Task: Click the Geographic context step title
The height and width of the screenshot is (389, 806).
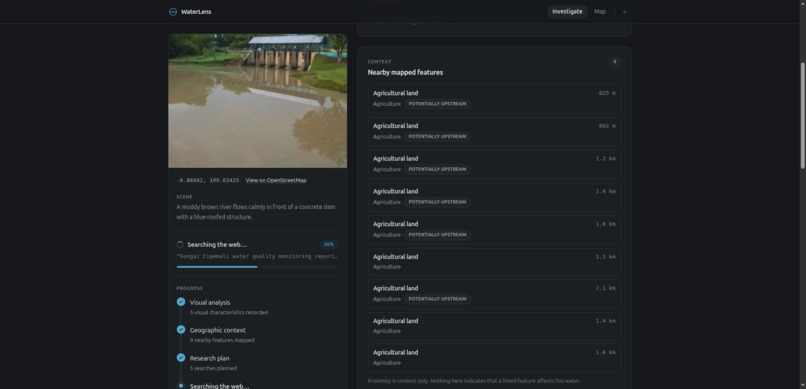Action: pos(217,330)
